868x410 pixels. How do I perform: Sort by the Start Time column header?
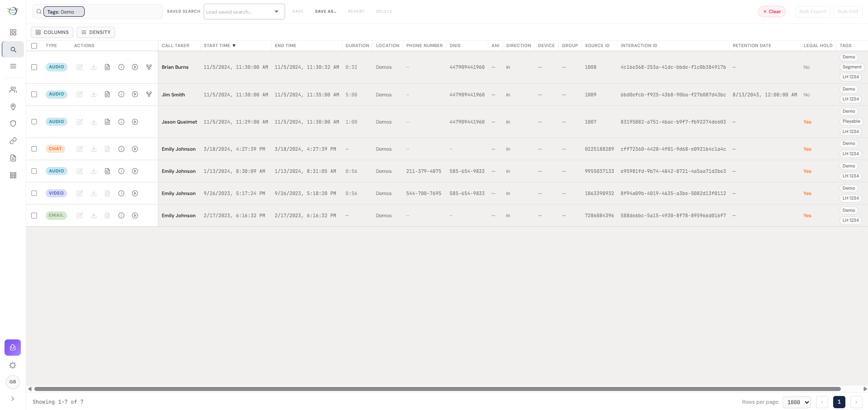coord(219,46)
